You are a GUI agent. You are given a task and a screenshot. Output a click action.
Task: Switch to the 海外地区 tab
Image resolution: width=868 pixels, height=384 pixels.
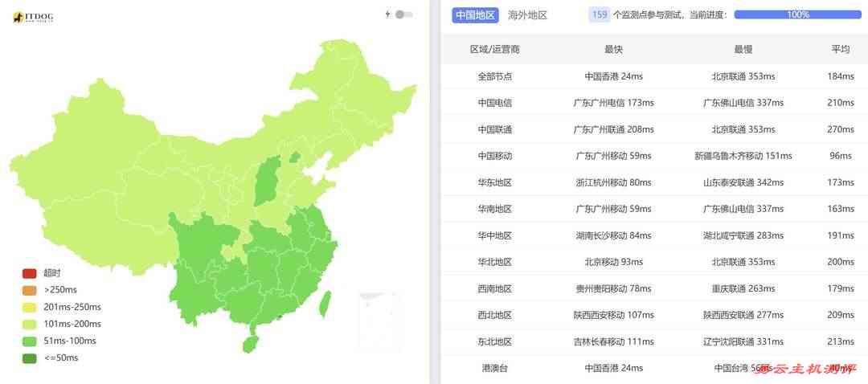pos(527,15)
